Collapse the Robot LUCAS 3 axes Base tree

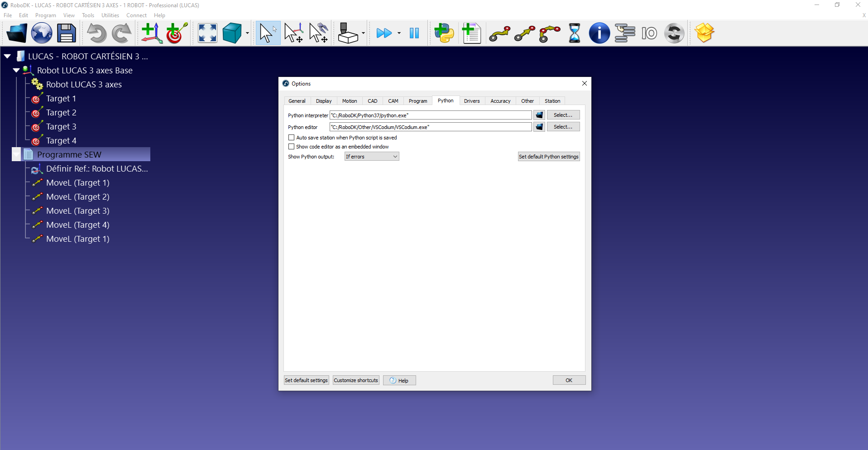16,71
